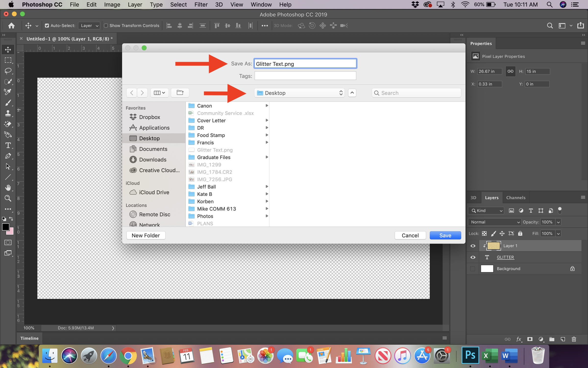Select the Hand tool
Image resolution: width=588 pixels, height=368 pixels.
click(x=8, y=188)
